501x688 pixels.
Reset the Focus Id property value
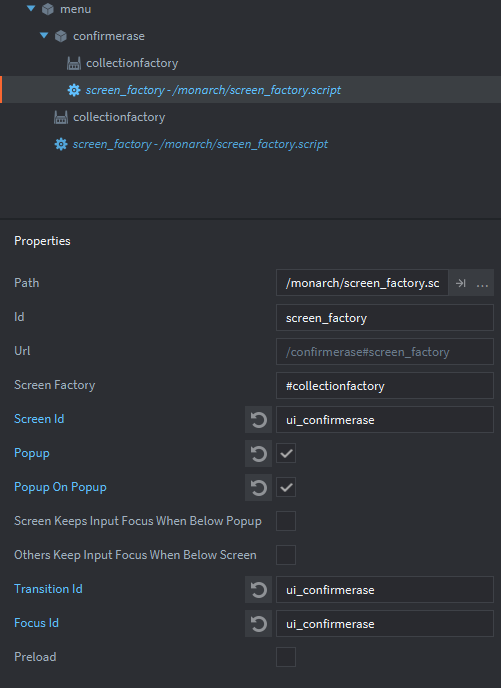258,624
